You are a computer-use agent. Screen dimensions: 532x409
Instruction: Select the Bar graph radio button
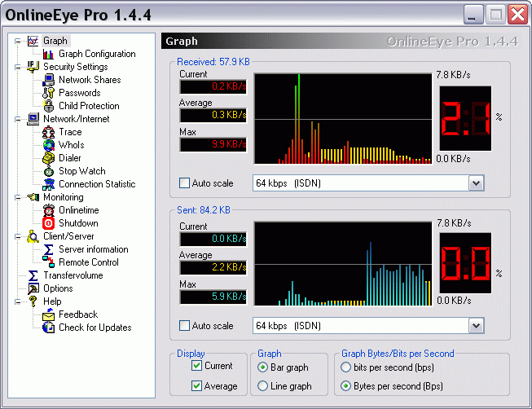tap(262, 367)
